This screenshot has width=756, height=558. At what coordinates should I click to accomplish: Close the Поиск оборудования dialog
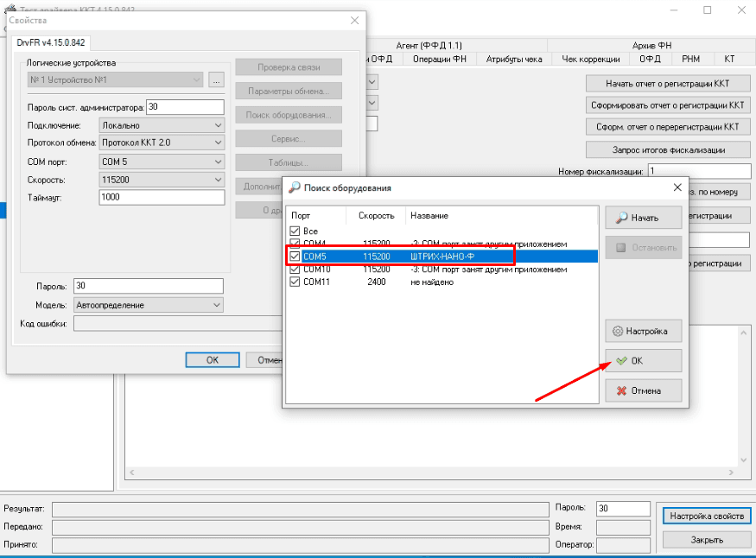point(677,187)
